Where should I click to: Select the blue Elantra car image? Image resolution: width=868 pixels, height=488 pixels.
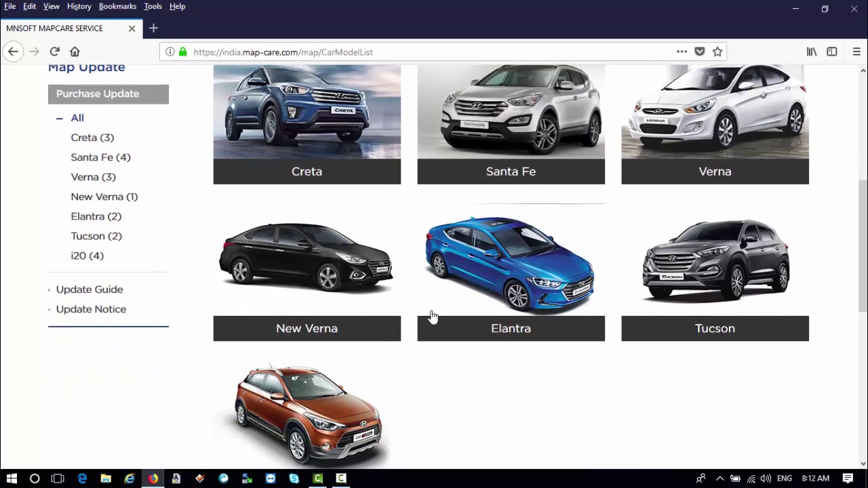click(x=511, y=261)
